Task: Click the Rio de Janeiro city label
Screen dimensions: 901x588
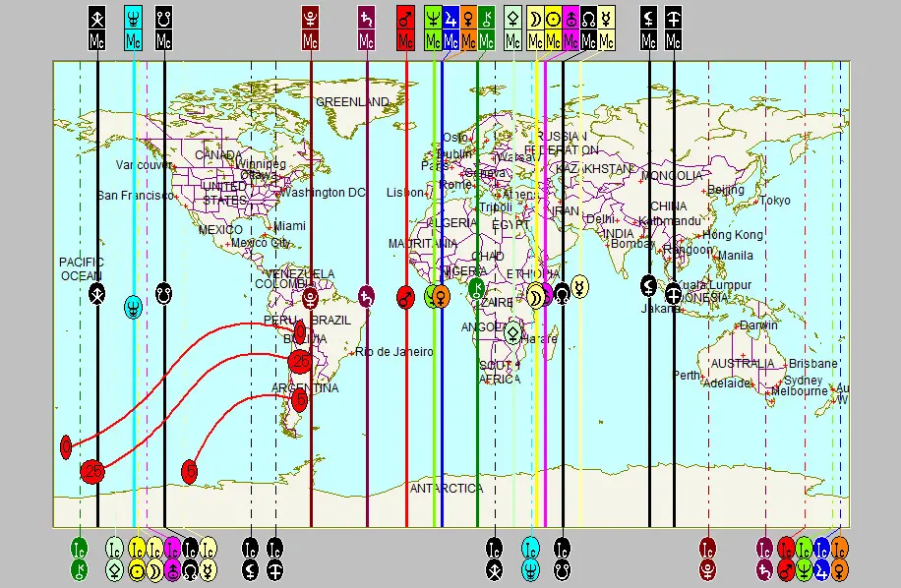Action: coord(393,351)
